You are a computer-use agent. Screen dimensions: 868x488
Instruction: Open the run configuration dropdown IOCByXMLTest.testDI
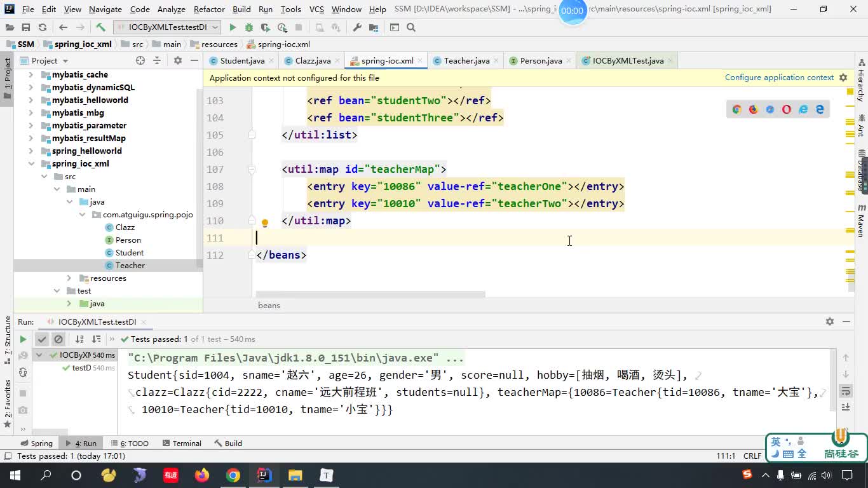click(166, 27)
